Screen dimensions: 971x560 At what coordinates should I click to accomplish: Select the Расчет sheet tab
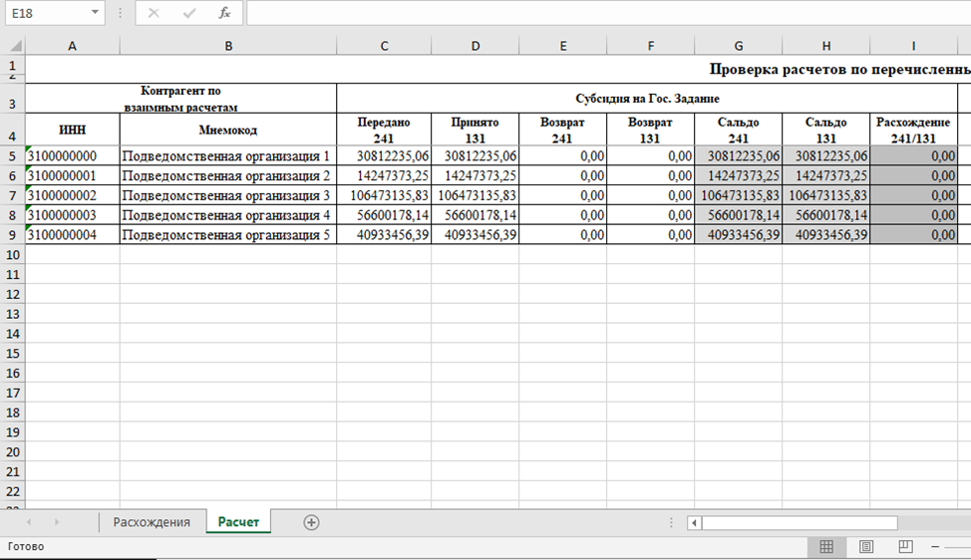pos(238,522)
